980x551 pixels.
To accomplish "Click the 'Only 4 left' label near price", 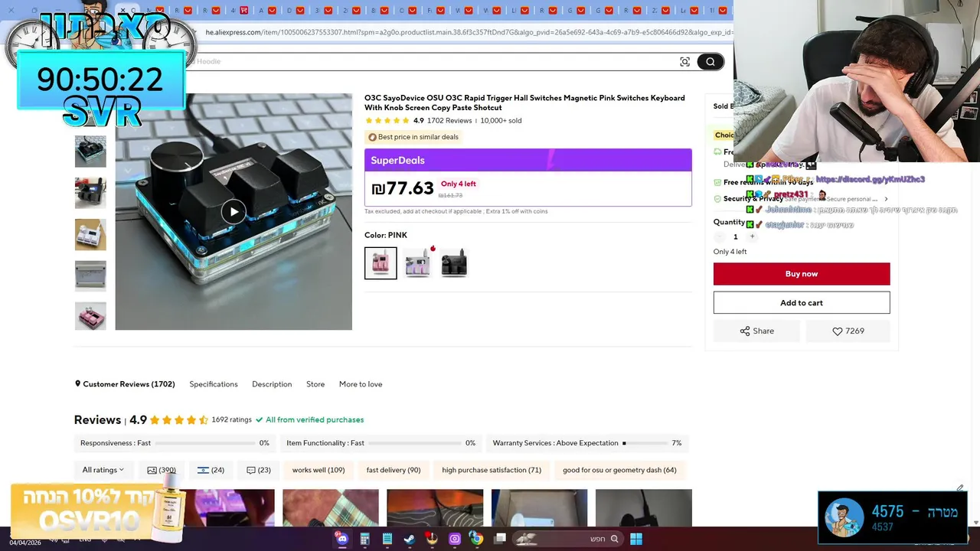I will pyautogui.click(x=459, y=184).
